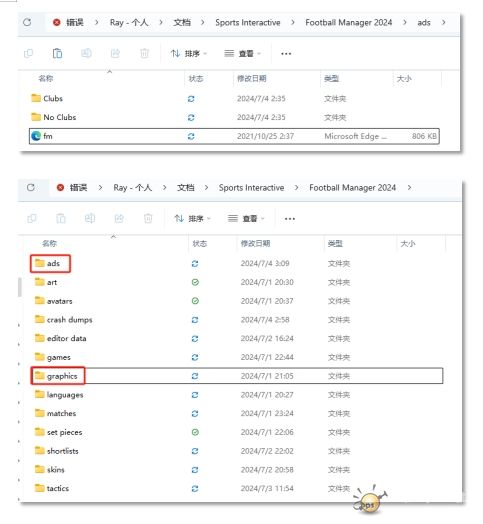483x524 pixels.
Task: Click the share icon in the lower toolbar
Action: [x=119, y=219]
